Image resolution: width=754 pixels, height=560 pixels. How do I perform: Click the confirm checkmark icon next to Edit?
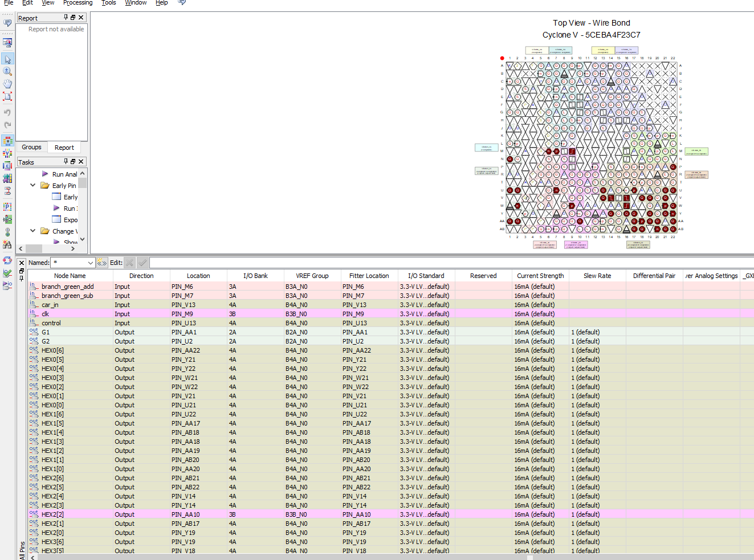pyautogui.click(x=142, y=263)
